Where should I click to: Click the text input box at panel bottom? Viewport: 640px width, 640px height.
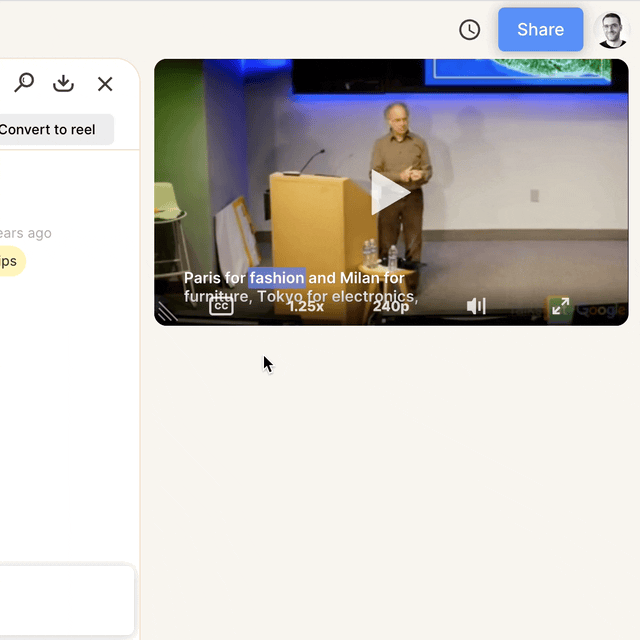coord(67,600)
